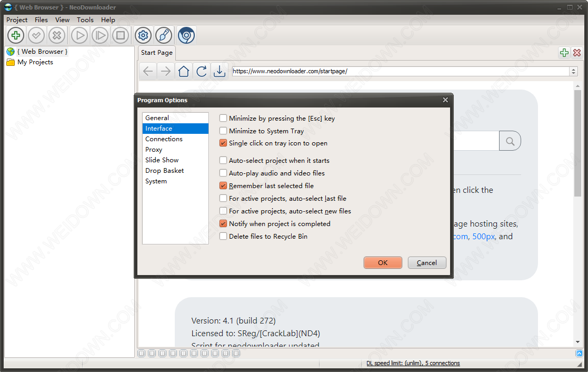Click the download arrow icon beside the address
The width and height of the screenshot is (588, 372).
point(220,71)
